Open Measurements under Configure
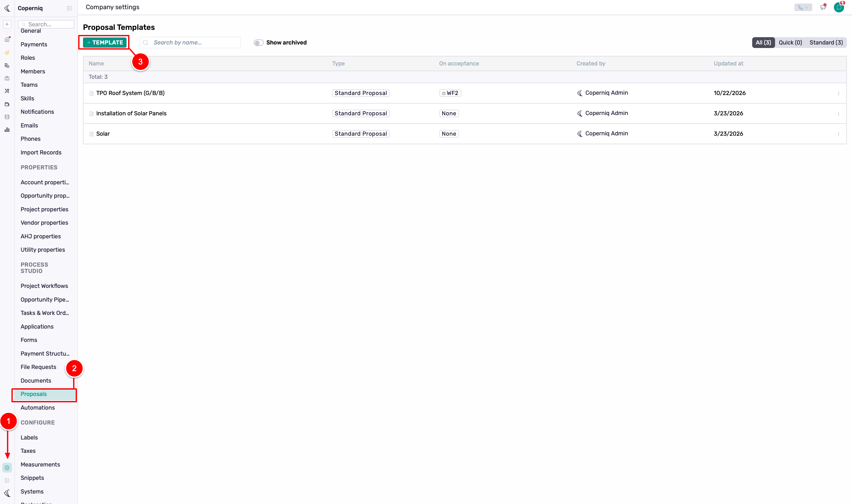852x504 pixels. coord(40,465)
